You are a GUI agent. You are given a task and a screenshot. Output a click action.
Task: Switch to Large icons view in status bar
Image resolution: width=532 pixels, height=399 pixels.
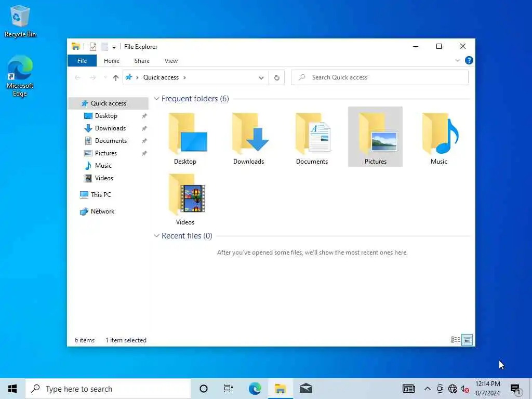point(467,340)
